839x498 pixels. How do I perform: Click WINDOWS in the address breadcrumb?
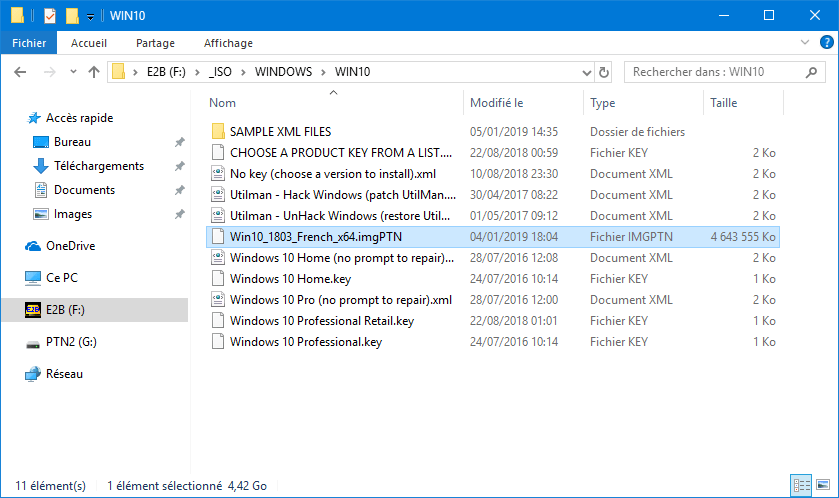click(283, 72)
